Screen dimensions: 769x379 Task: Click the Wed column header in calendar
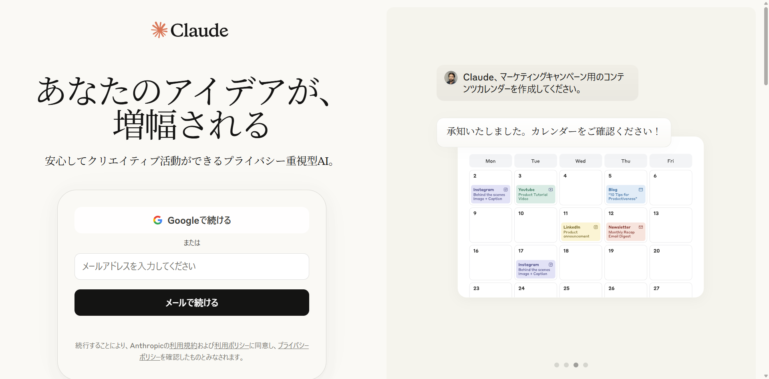(580, 161)
